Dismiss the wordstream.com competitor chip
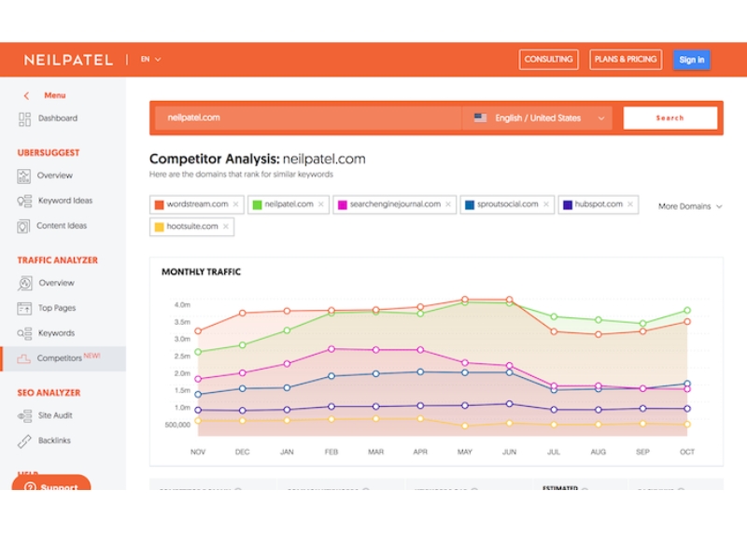 [x=235, y=203]
